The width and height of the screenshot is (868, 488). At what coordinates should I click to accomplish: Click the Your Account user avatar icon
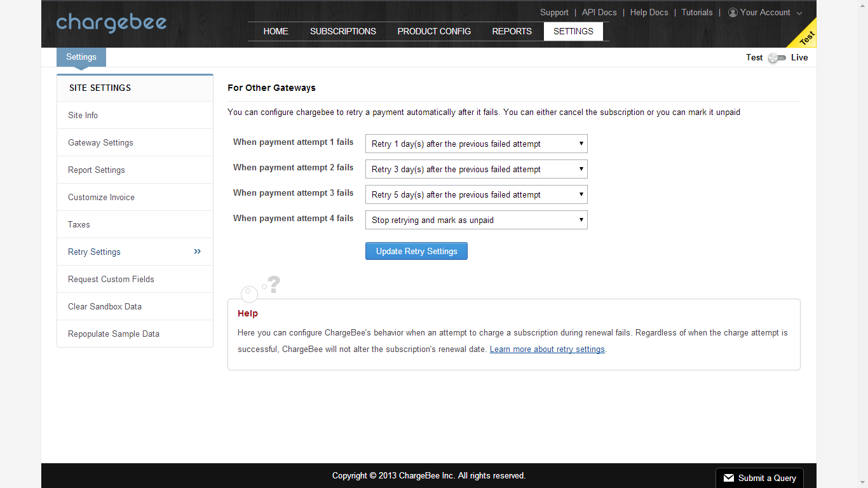(733, 13)
